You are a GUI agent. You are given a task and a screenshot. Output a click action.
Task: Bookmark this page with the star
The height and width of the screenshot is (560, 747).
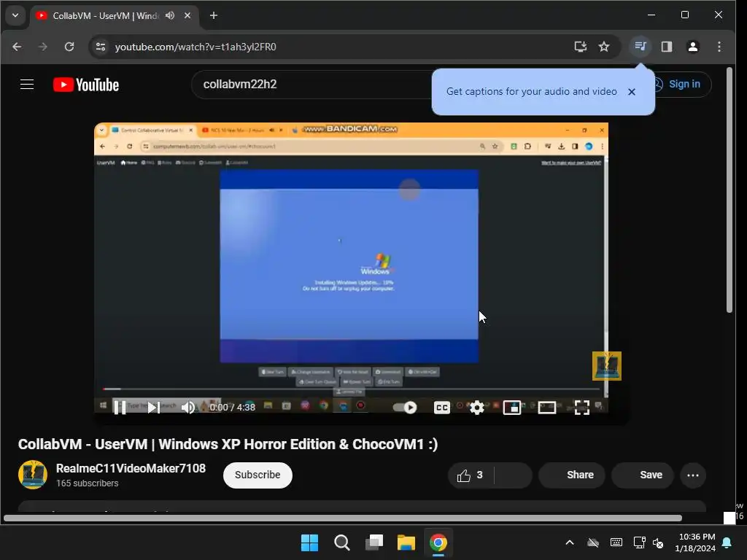point(604,47)
